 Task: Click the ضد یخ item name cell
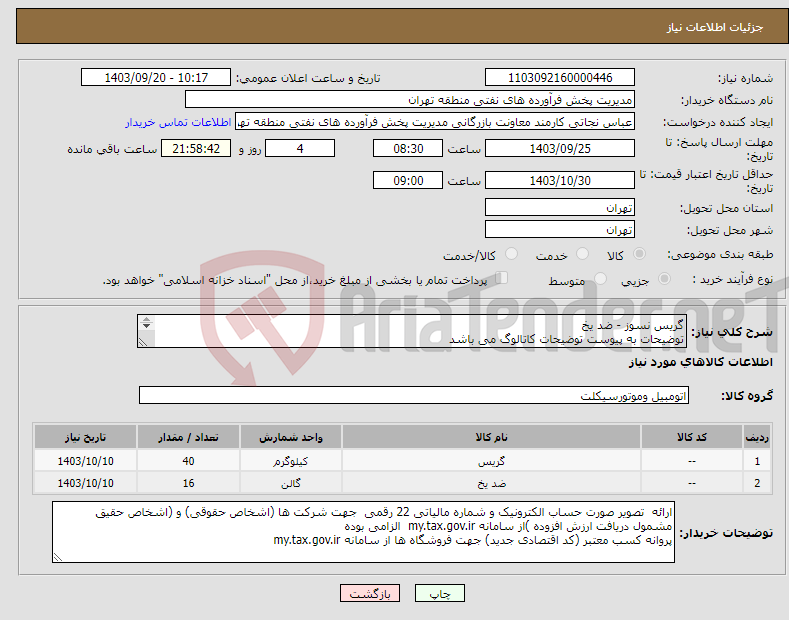pos(491,483)
